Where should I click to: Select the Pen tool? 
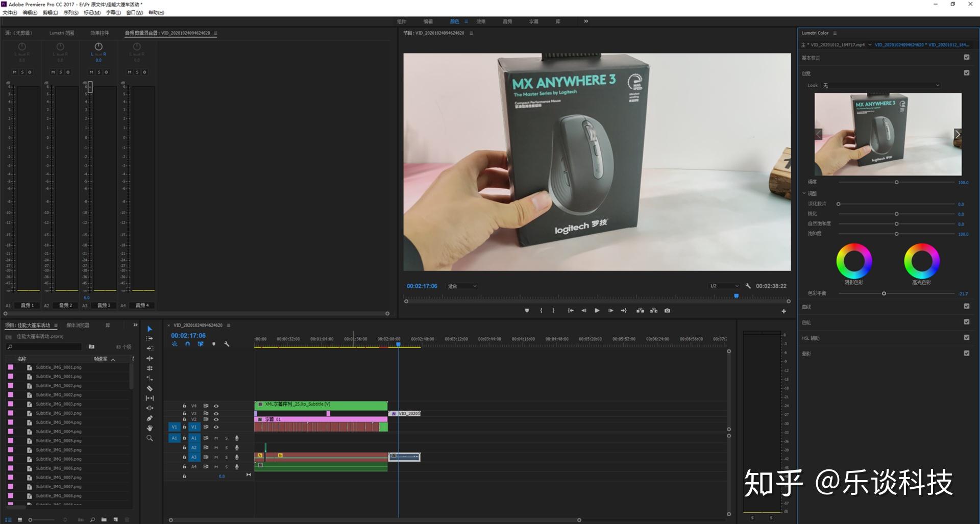click(150, 418)
